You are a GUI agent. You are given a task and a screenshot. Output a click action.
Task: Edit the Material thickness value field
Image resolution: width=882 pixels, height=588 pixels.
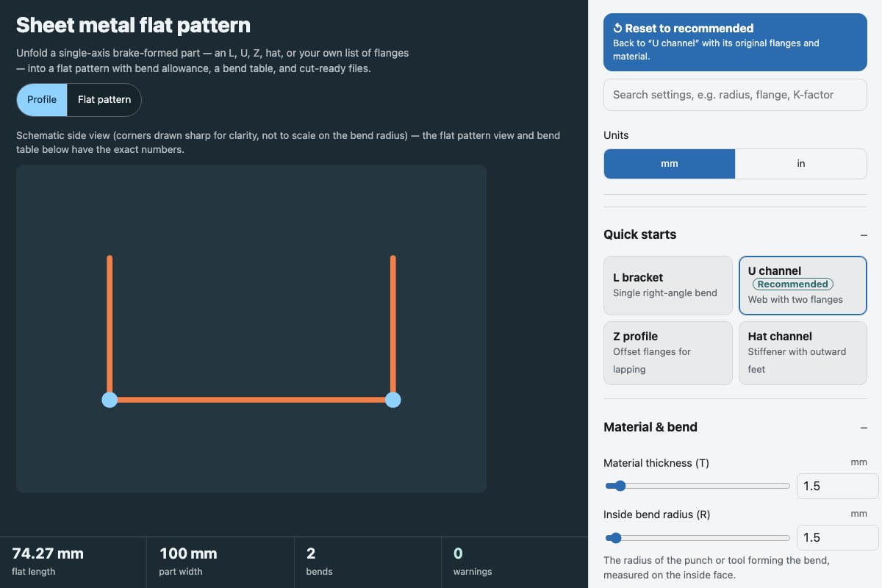pos(837,486)
